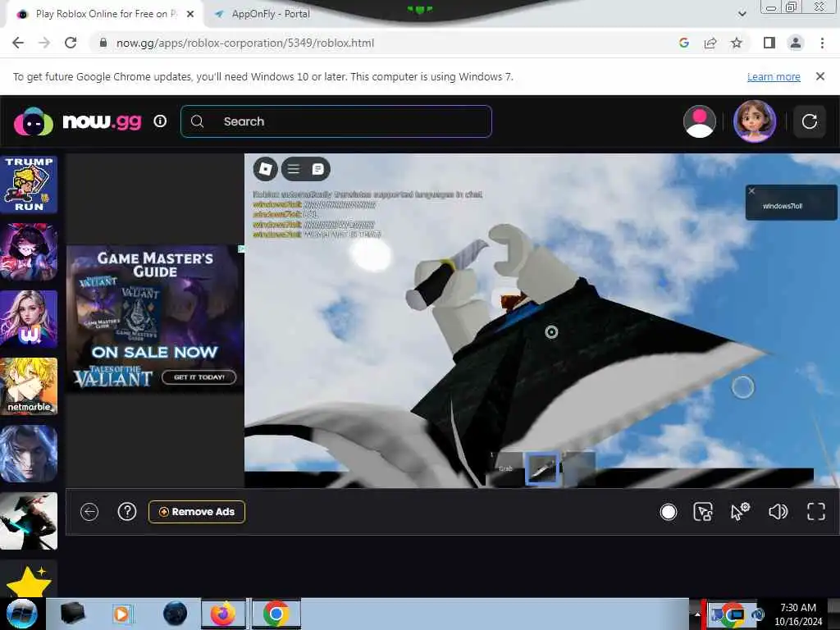The height and width of the screenshot is (630, 840).
Task: Enter fullscreen with the corners icon
Action: click(816, 512)
